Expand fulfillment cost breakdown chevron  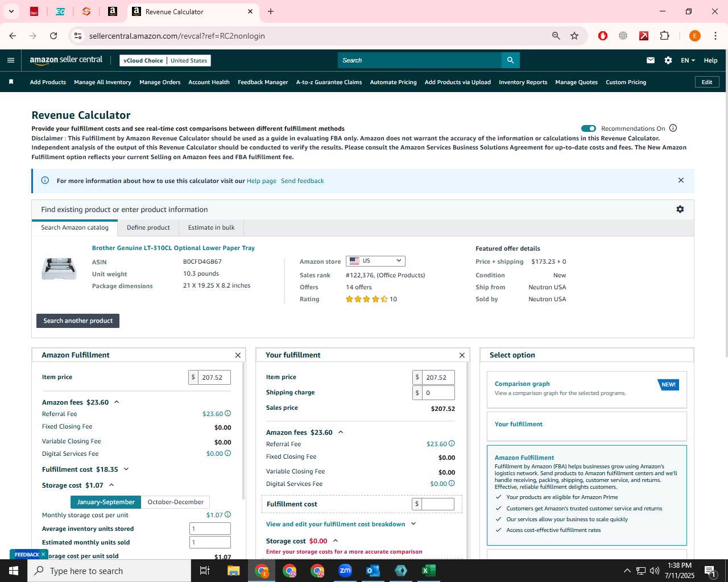point(413,524)
